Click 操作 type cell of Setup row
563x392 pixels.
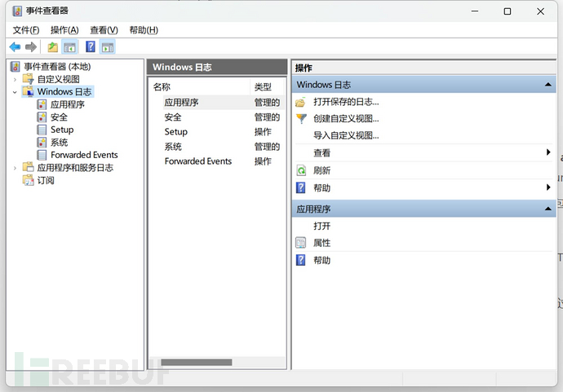[263, 132]
